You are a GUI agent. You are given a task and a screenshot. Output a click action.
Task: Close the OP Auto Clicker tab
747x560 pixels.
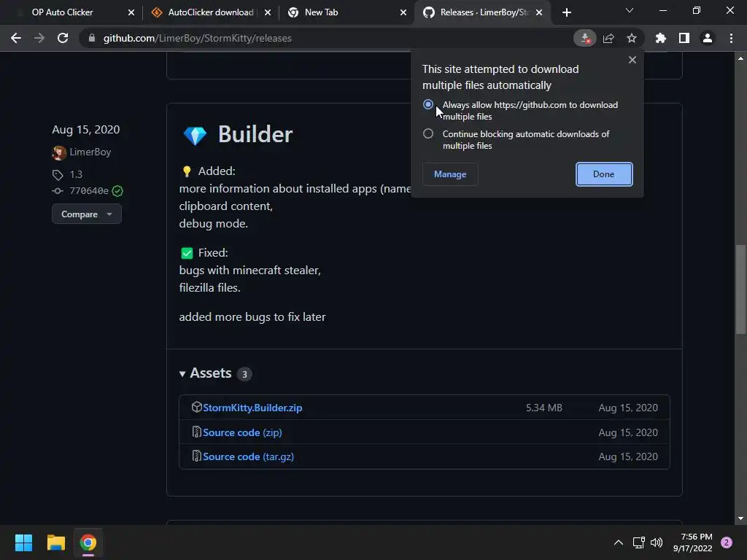coord(131,12)
